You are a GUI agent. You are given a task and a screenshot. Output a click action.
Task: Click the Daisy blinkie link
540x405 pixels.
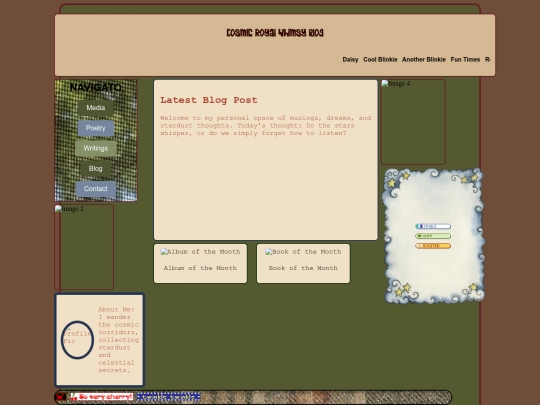tap(350, 60)
